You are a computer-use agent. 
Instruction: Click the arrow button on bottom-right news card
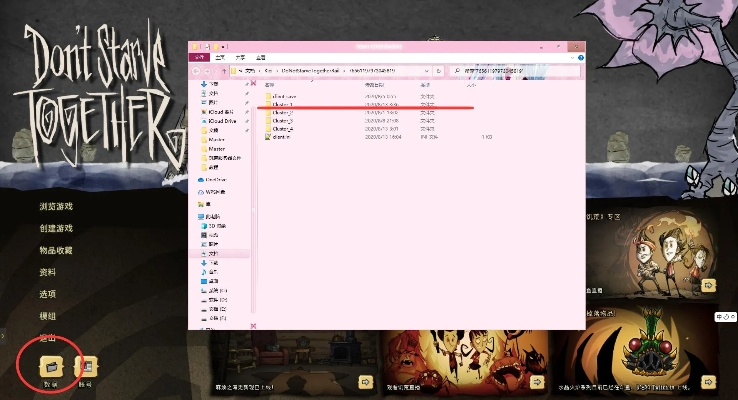point(709,381)
